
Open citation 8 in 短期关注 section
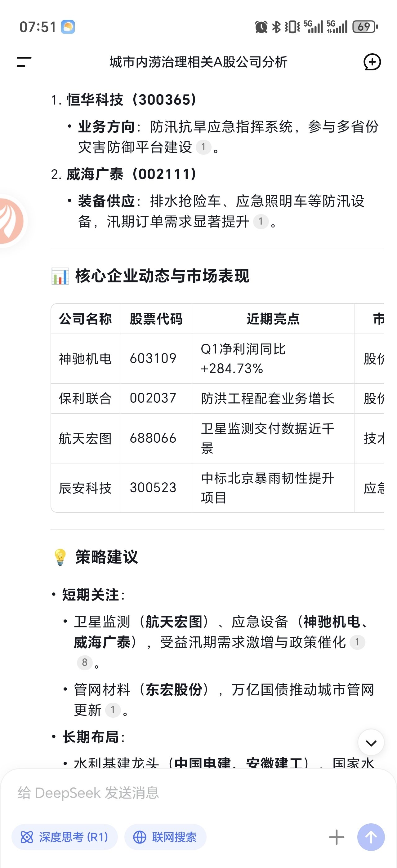pyautogui.click(x=85, y=662)
